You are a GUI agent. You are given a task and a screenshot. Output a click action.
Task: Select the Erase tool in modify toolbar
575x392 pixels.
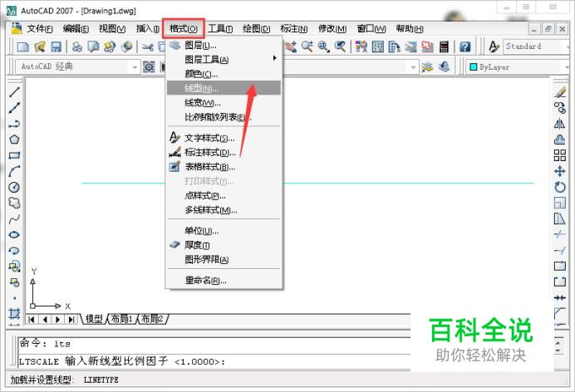coord(559,92)
